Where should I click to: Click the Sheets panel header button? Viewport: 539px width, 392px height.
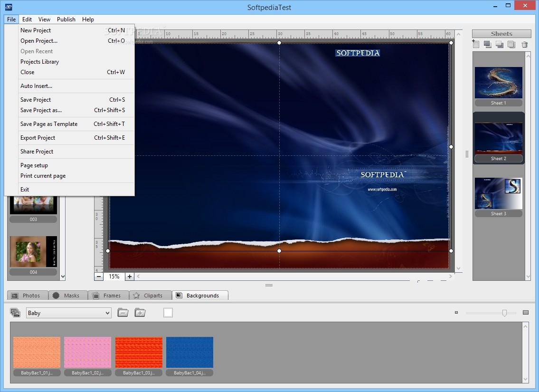click(501, 34)
